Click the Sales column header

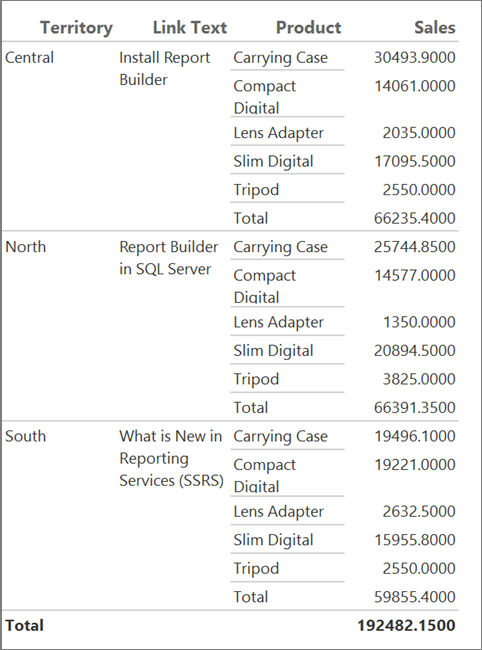[x=435, y=28]
